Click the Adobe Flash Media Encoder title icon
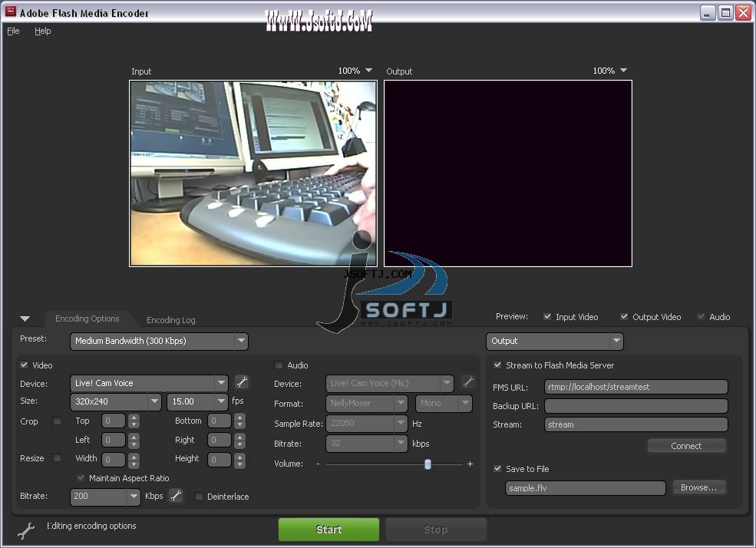 click(10, 12)
